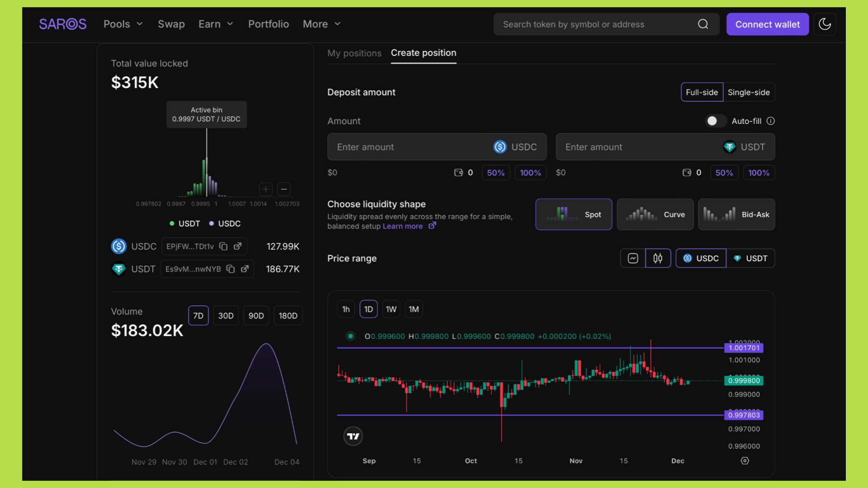The image size is (868, 488).
Task: Zoom in liquidity bin chart
Action: coord(266,189)
